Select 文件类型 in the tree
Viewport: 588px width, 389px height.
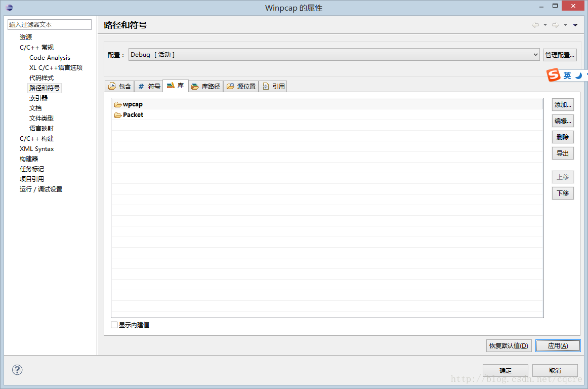tap(41, 119)
